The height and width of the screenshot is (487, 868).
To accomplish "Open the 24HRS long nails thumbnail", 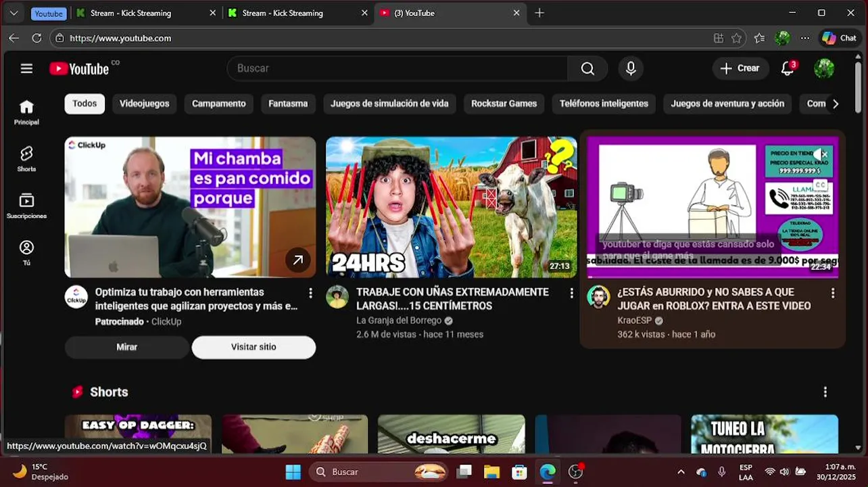I will click(x=451, y=207).
